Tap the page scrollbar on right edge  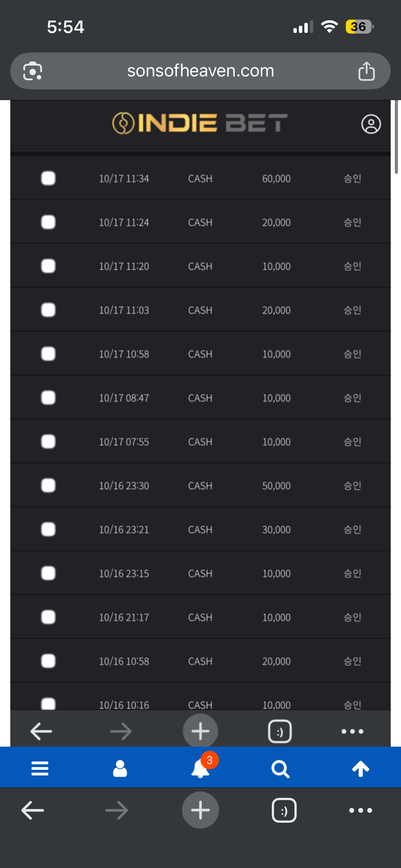[x=396, y=137]
